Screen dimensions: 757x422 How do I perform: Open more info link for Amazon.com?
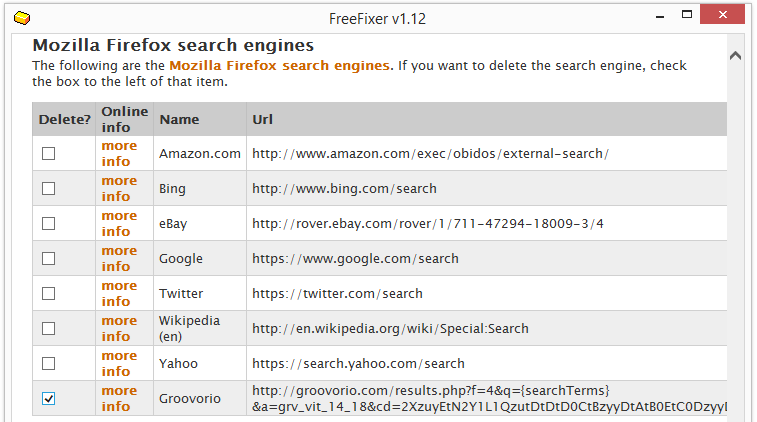point(119,154)
